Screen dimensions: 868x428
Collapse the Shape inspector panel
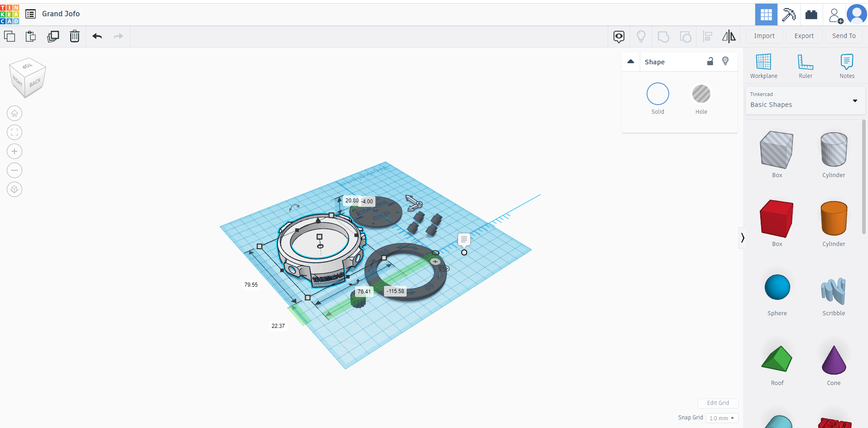coord(630,61)
